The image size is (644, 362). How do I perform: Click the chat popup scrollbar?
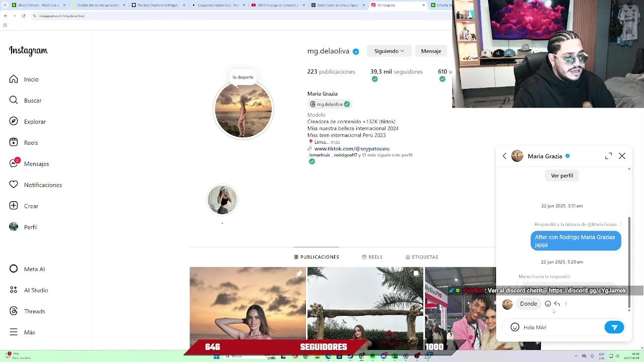coord(629,261)
